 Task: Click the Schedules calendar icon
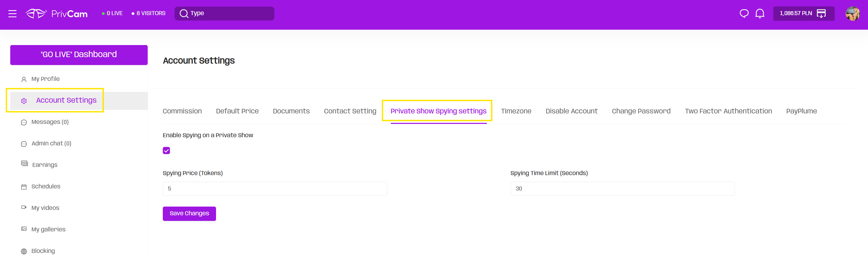(x=24, y=187)
